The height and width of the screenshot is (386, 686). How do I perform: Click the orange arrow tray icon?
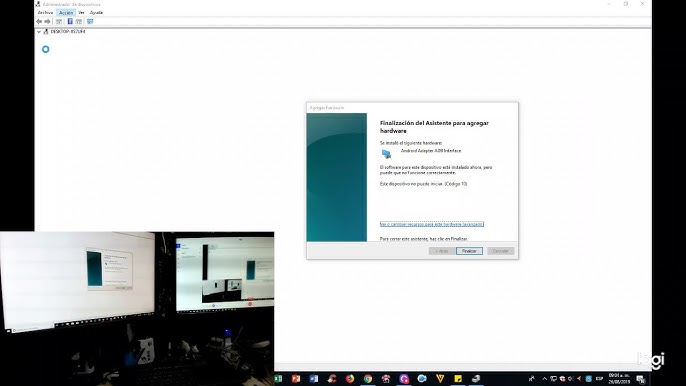click(579, 379)
